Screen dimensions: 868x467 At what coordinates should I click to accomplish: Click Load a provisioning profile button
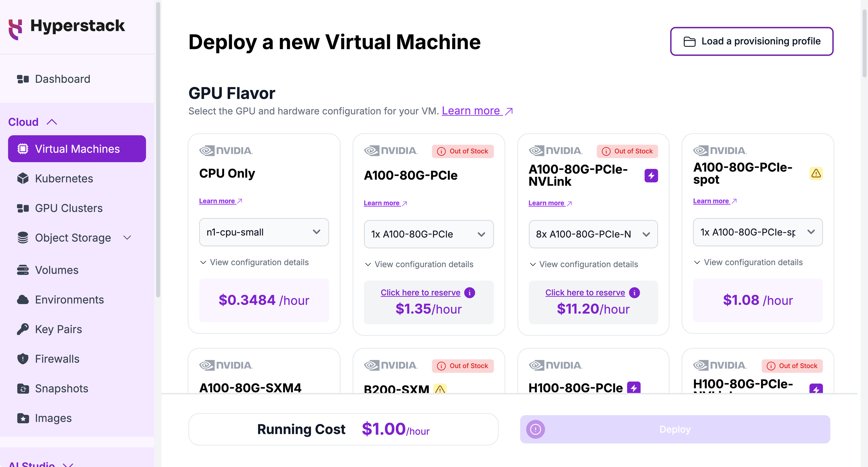tap(751, 41)
